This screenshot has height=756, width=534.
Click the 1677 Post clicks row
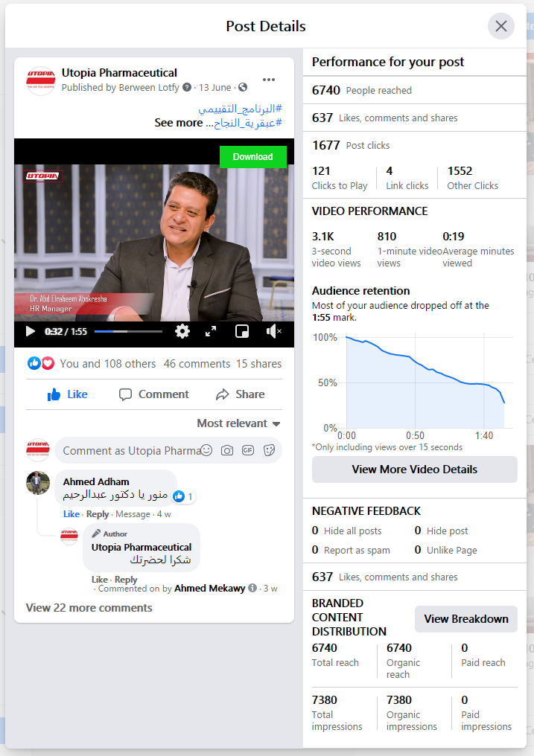414,145
